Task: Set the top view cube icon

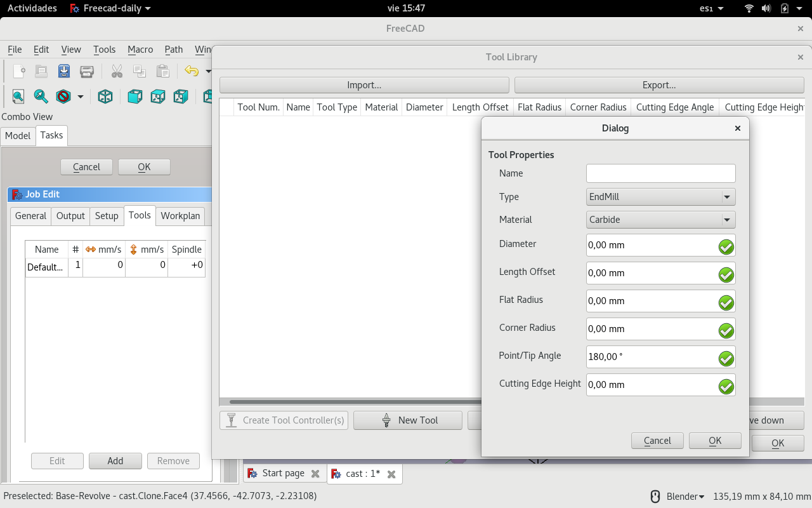Action: tap(158, 97)
